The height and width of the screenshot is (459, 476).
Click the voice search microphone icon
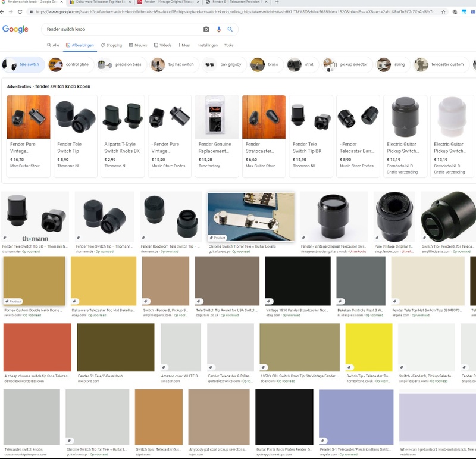pos(218,29)
